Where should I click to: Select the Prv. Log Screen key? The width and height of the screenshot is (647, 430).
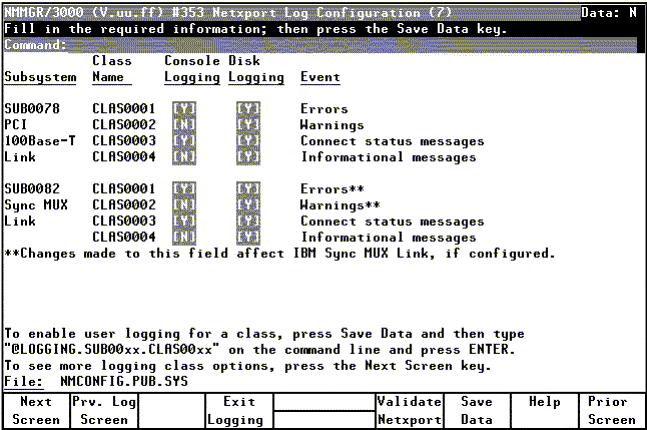click(x=104, y=411)
